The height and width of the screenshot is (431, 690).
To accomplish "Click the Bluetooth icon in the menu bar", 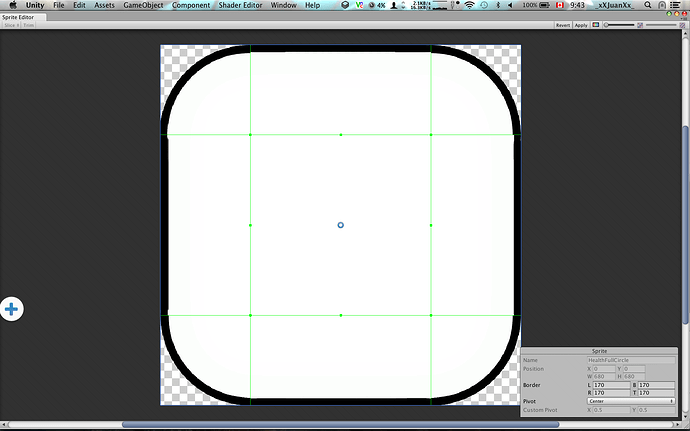I will [498, 5].
